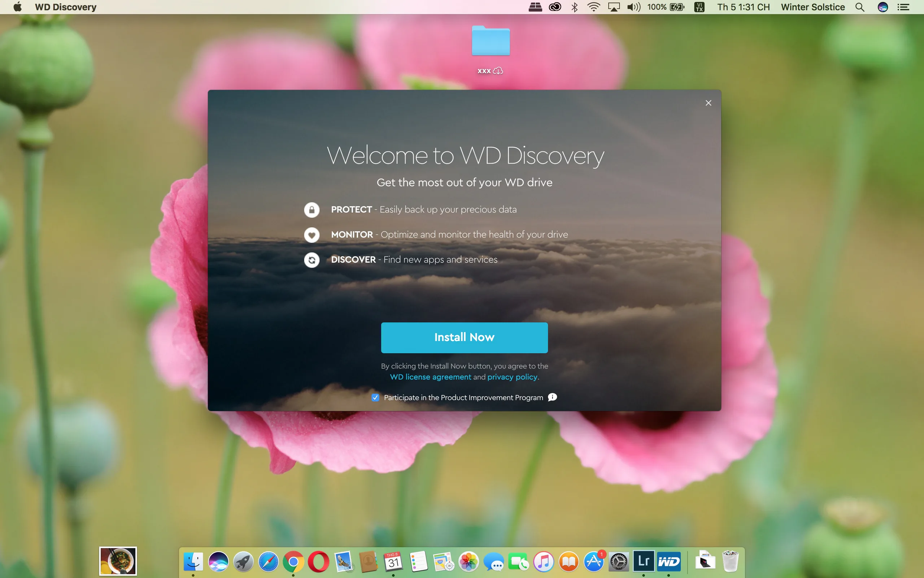Image resolution: width=924 pixels, height=578 pixels.
Task: Click the info bubble beside Product Improvement Program
Action: (553, 397)
